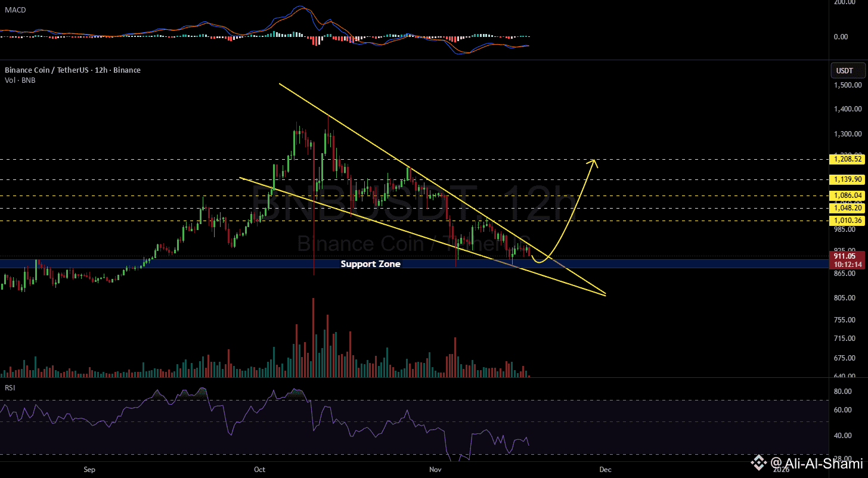Click the 1,086.04 yellow price tag

point(847,195)
